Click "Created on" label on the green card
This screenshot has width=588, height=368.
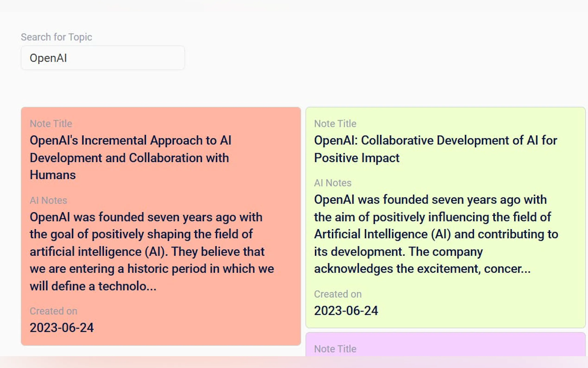click(338, 294)
